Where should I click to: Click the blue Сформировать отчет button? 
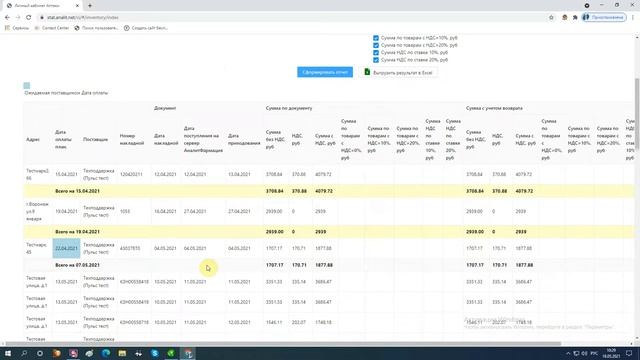click(325, 72)
